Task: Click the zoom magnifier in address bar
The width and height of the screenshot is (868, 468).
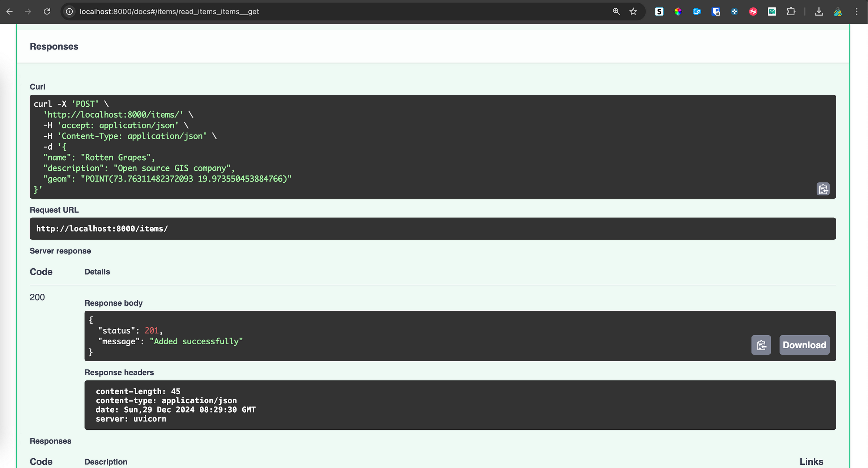Action: 616,12
